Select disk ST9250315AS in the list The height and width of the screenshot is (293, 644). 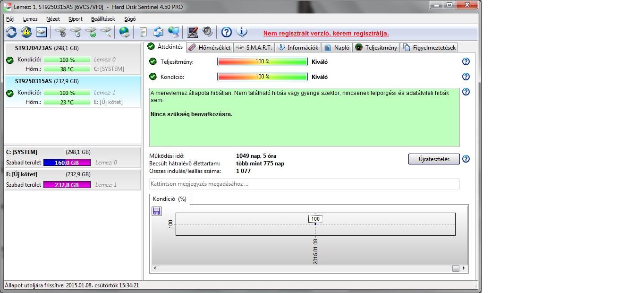click(x=73, y=91)
